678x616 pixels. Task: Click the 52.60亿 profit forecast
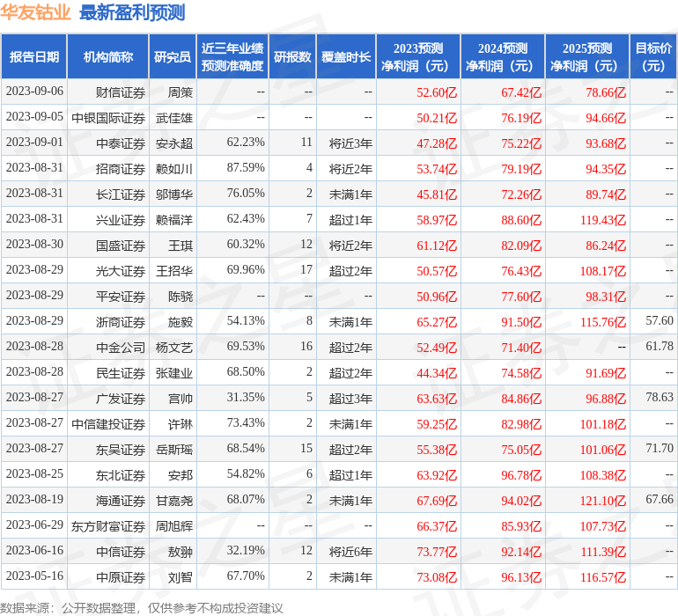coord(437,92)
